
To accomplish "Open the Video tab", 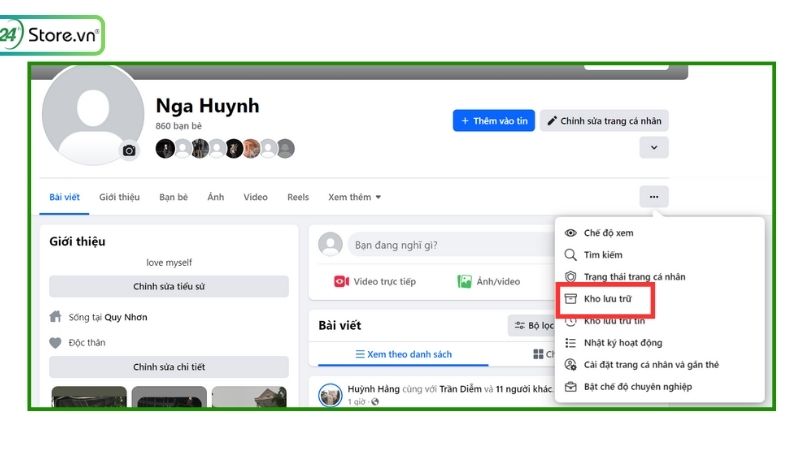I will pos(256,197).
